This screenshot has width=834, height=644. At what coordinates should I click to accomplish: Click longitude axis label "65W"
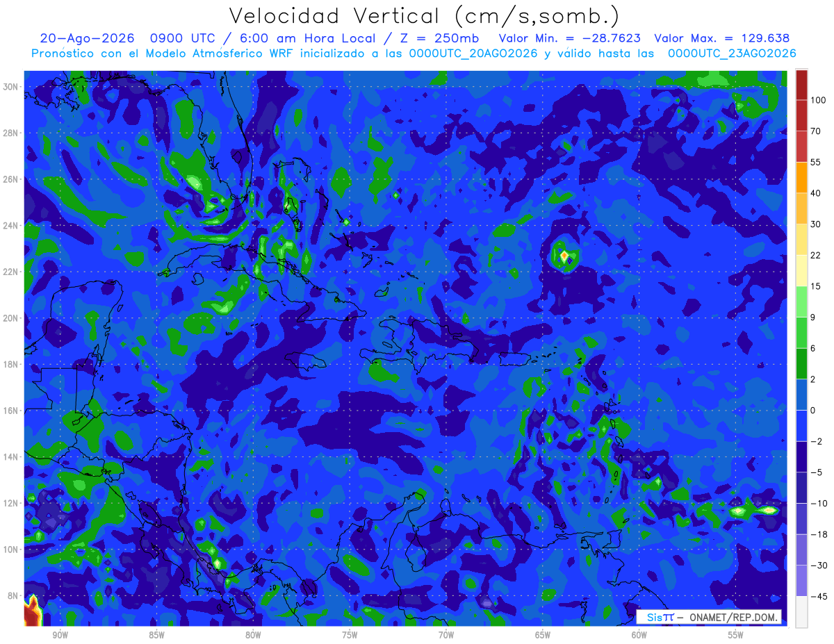click(x=543, y=635)
